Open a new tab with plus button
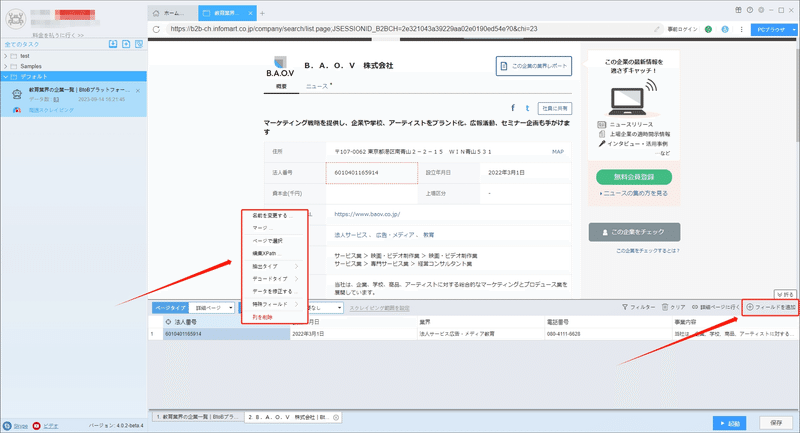The height and width of the screenshot is (433, 800). click(262, 13)
